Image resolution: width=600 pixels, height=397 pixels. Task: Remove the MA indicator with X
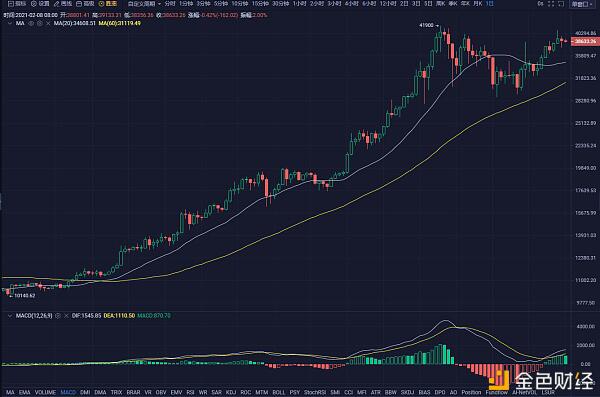[48, 23]
